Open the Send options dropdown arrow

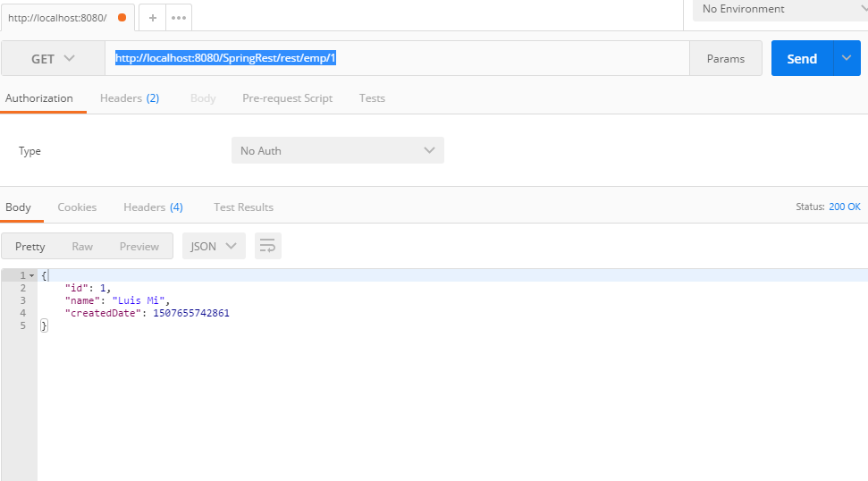pyautogui.click(x=847, y=58)
